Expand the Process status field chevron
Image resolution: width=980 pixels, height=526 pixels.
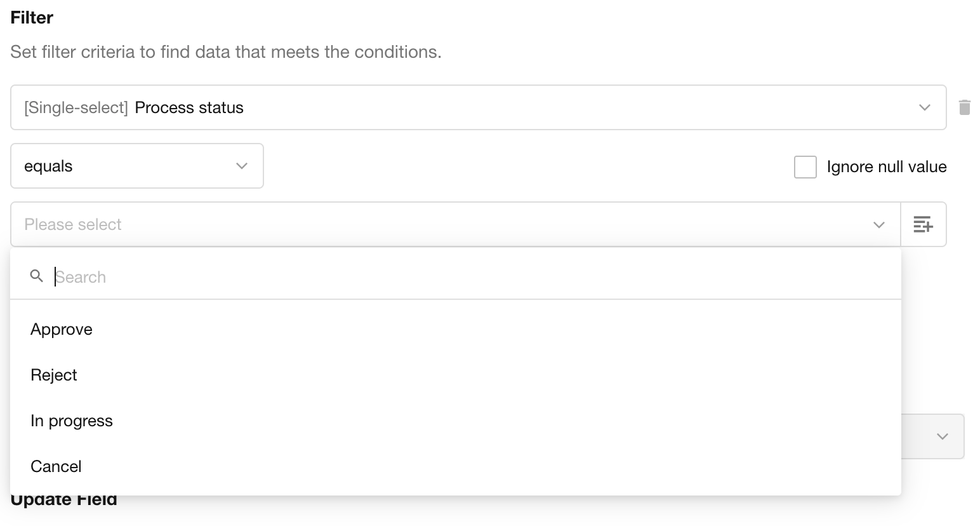tap(924, 107)
